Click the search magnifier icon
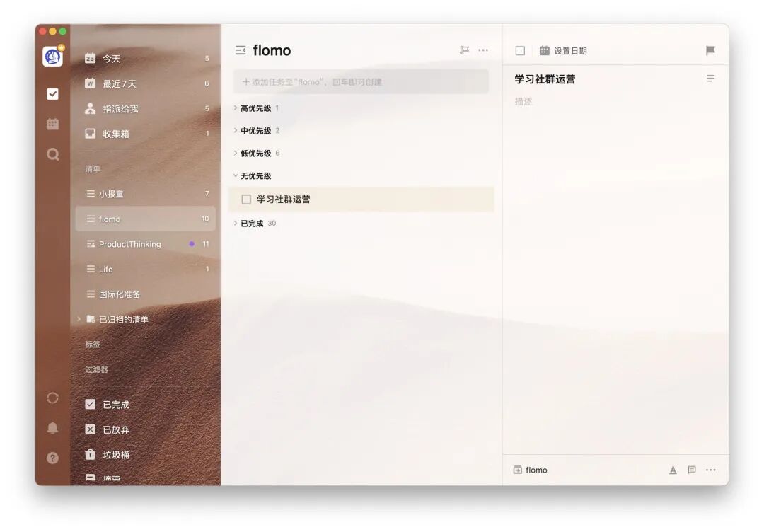The image size is (764, 532). click(x=52, y=154)
